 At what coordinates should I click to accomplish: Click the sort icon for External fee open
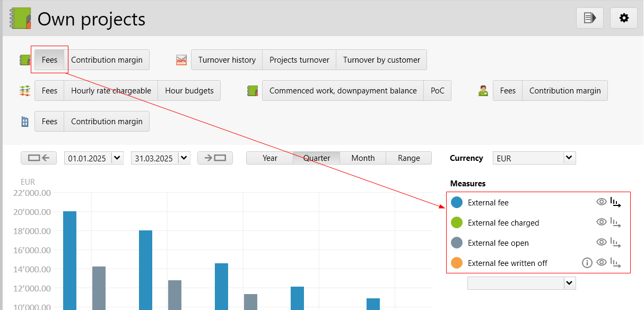(615, 243)
